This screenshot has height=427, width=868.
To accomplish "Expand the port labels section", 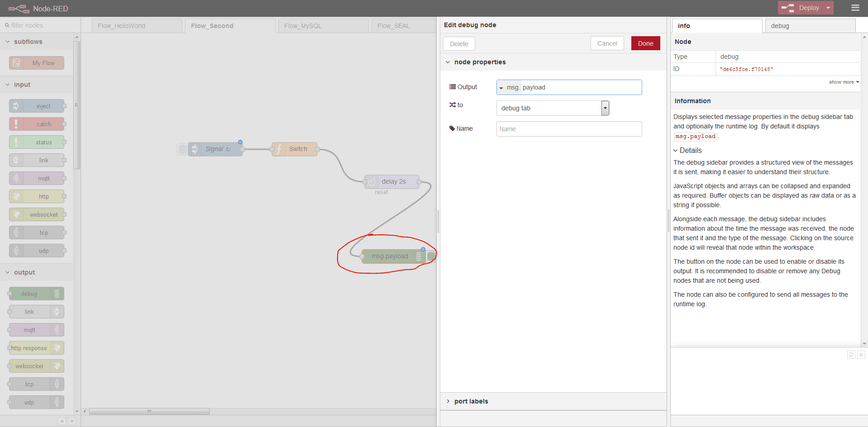I will (x=471, y=401).
